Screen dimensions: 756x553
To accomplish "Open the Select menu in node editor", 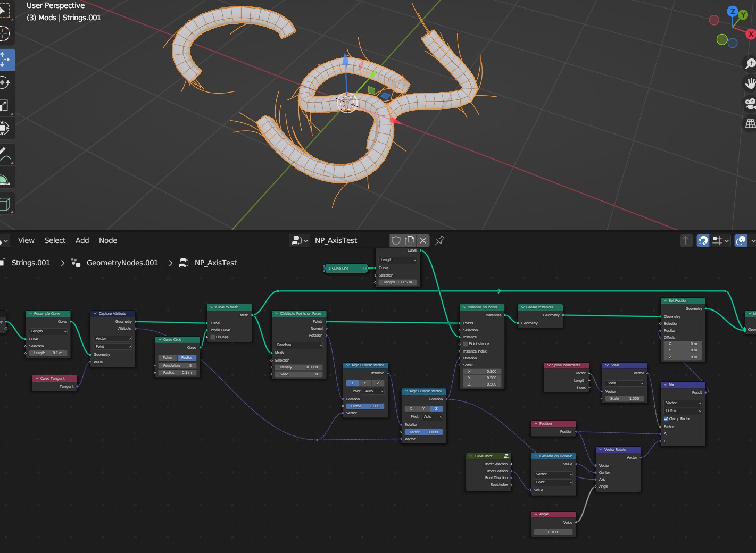I will (x=55, y=240).
